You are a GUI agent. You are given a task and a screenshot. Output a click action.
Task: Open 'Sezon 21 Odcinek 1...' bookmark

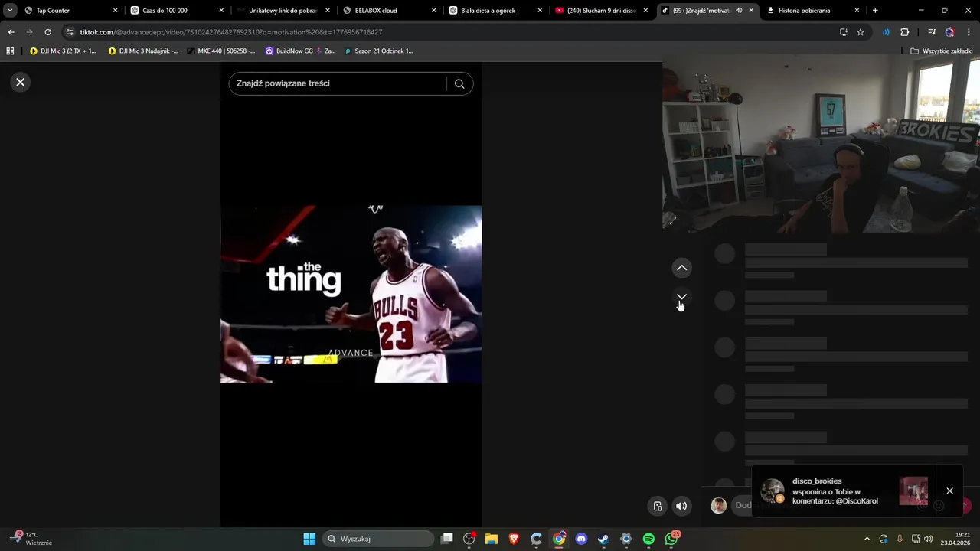(x=379, y=51)
